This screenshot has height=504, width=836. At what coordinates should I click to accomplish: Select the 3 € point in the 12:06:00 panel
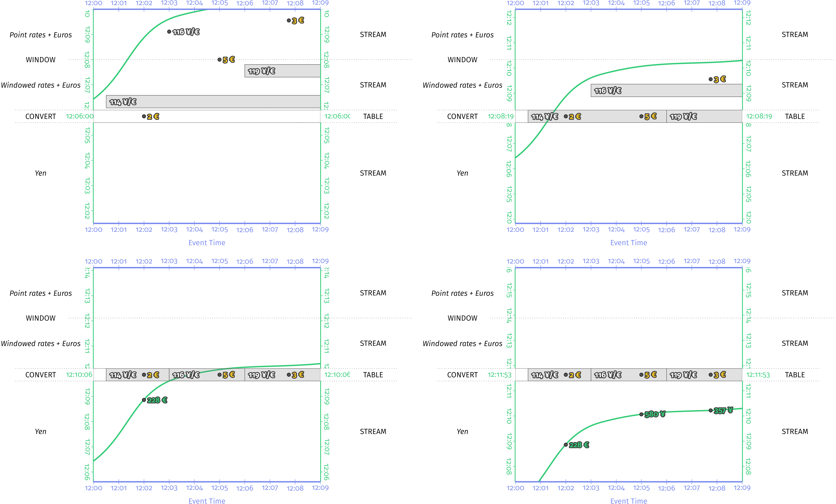(x=289, y=20)
